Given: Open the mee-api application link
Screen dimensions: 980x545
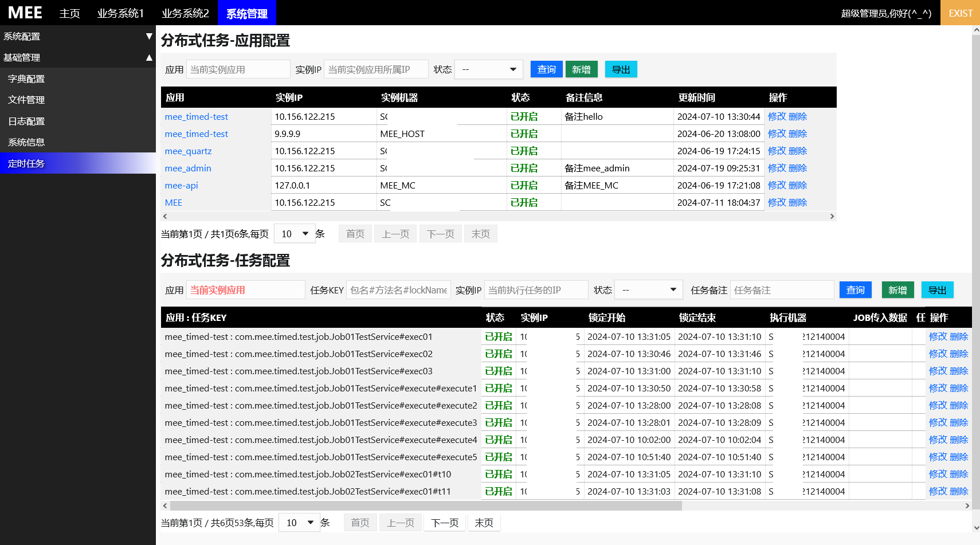Looking at the screenshot, I should tap(182, 185).
